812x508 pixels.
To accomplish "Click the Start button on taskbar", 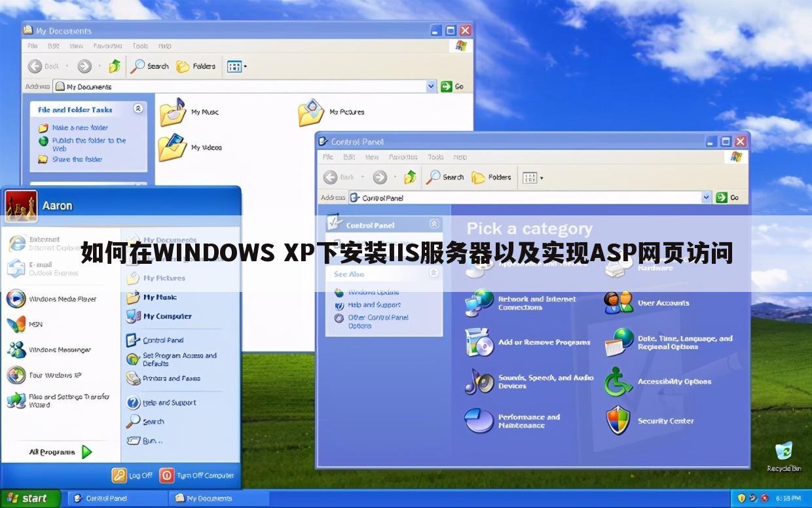I will (30, 498).
